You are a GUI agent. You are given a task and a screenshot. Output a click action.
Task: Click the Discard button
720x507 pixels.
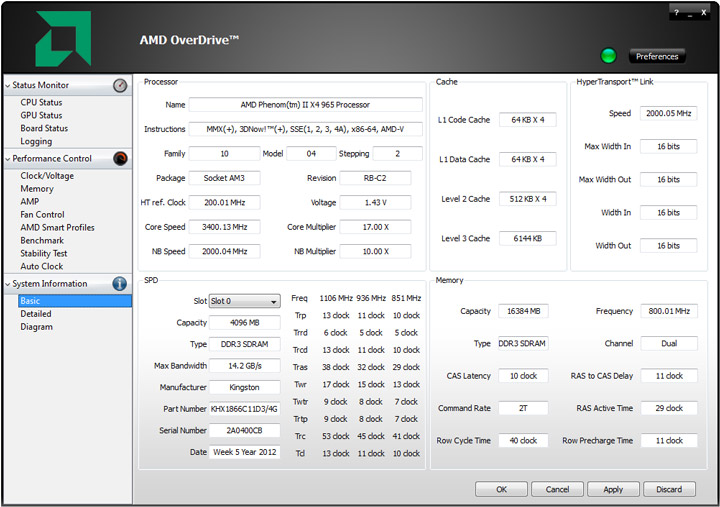[x=669, y=489]
